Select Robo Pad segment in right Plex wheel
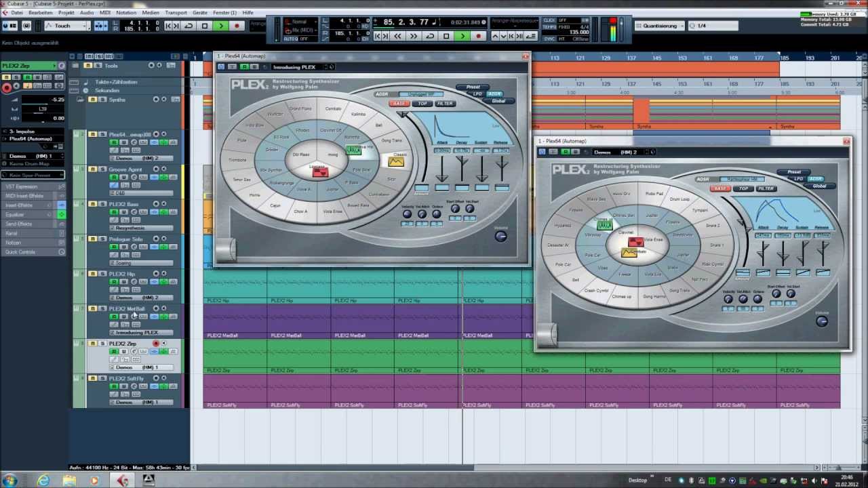Screen dimensions: 868x488 coord(654,194)
